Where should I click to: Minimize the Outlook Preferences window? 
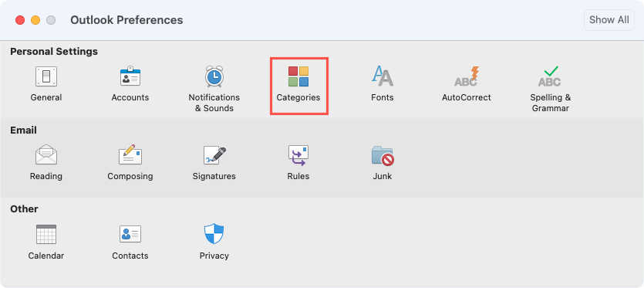(35, 20)
